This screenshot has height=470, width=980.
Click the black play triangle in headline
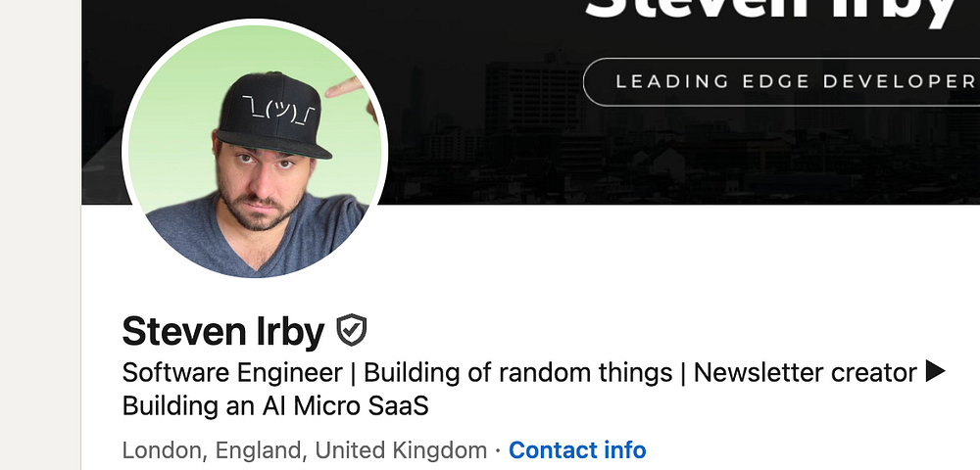(936, 371)
